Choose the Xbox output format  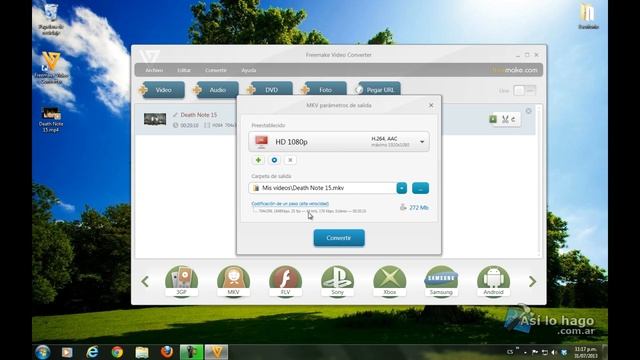(389, 281)
